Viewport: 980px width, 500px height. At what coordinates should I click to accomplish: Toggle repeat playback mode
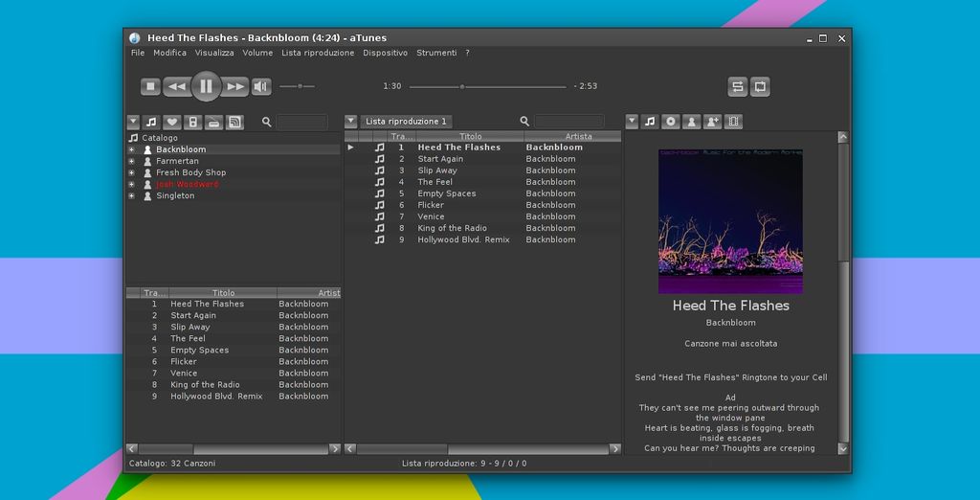click(x=760, y=86)
